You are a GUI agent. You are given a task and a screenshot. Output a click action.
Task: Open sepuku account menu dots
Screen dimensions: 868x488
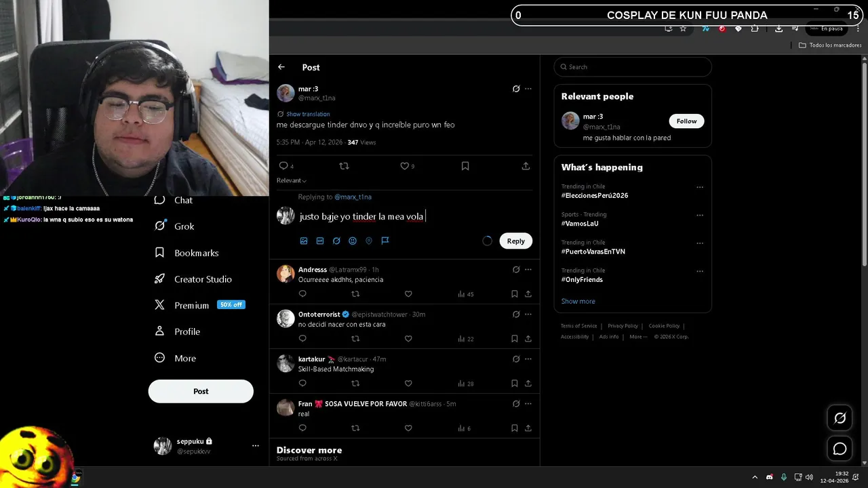(256, 446)
